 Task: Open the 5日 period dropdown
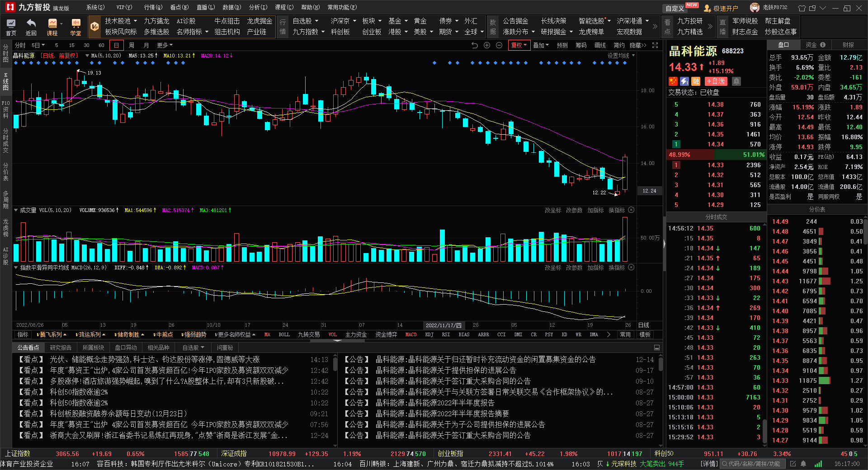click(38, 45)
